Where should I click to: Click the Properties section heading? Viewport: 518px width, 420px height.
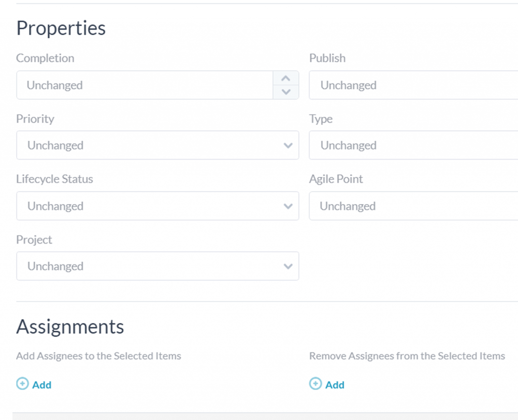click(61, 28)
